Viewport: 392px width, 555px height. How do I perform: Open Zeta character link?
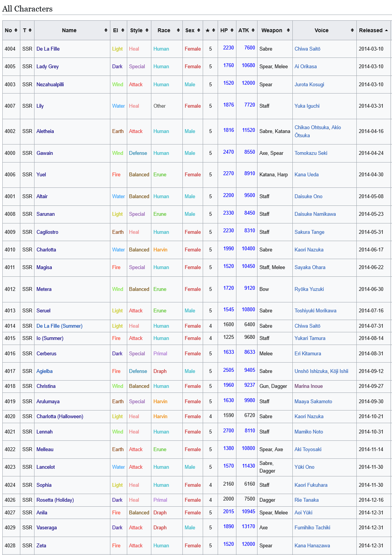(41, 545)
